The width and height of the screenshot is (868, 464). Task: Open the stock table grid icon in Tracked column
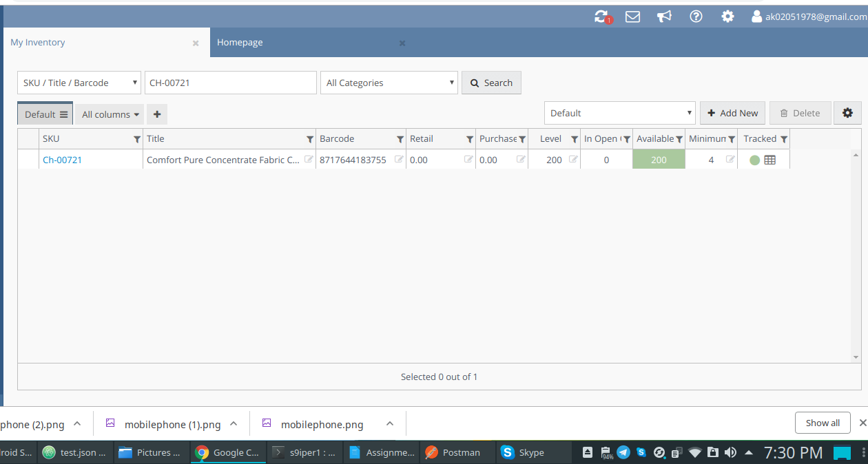pyautogui.click(x=770, y=160)
